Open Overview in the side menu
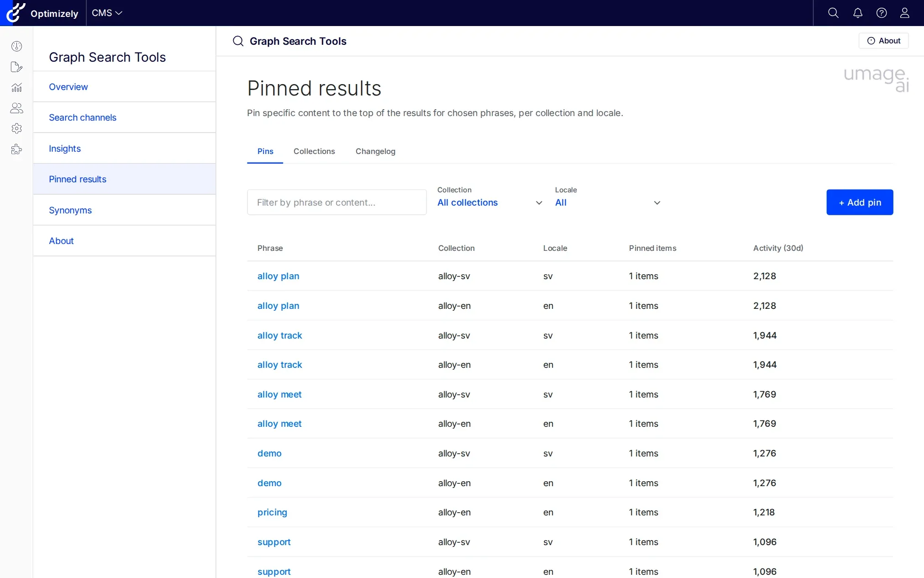Viewport: 924px width, 578px height. click(124, 87)
